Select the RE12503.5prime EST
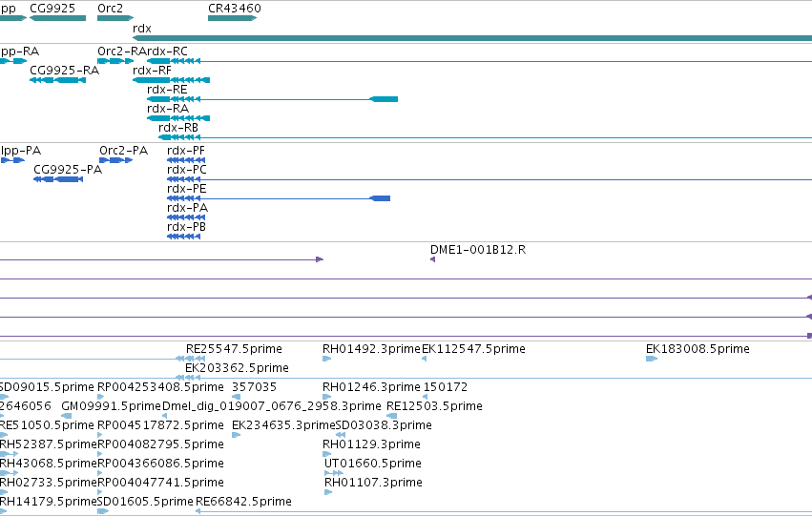Viewport: 812px width, 516px height. click(392, 416)
